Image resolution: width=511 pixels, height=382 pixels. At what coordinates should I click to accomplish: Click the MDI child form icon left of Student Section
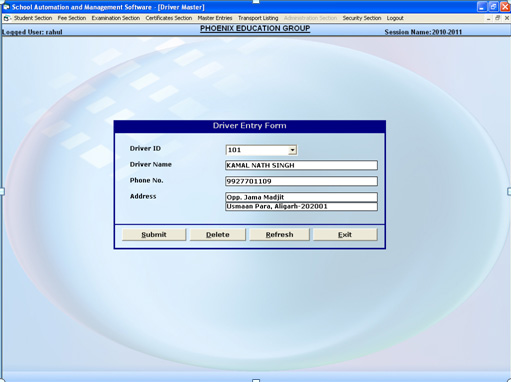pos(6,18)
